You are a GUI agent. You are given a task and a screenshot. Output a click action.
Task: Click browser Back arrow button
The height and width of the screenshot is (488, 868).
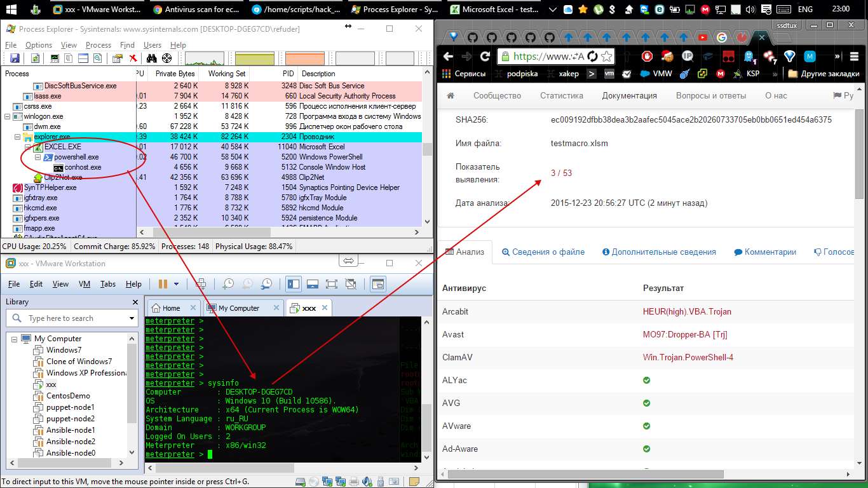tap(447, 57)
